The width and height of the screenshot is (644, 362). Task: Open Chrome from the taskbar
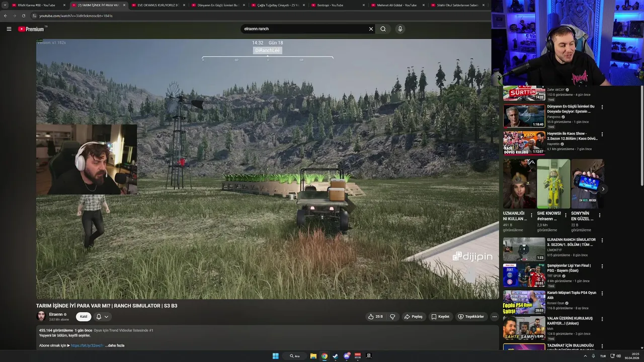pyautogui.click(x=325, y=356)
